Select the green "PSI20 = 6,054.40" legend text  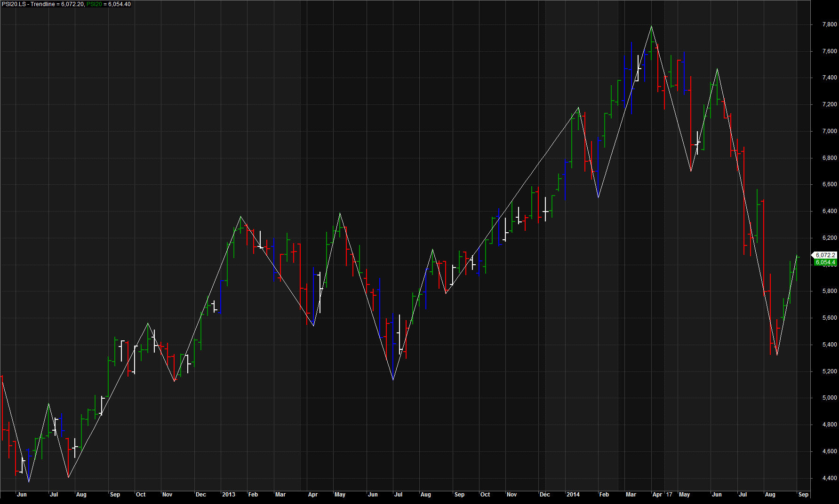pyautogui.click(x=109, y=4)
